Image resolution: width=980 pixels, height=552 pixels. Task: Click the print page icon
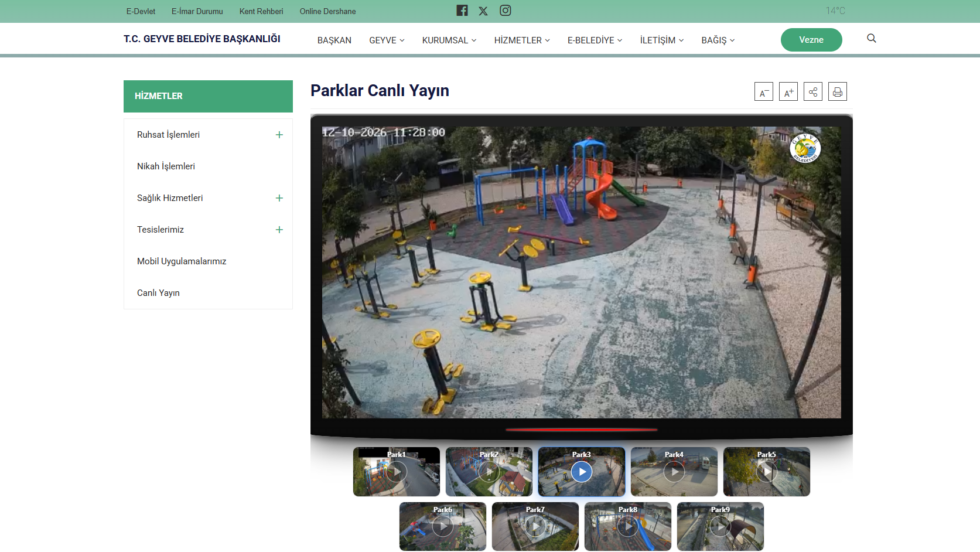[x=838, y=91]
